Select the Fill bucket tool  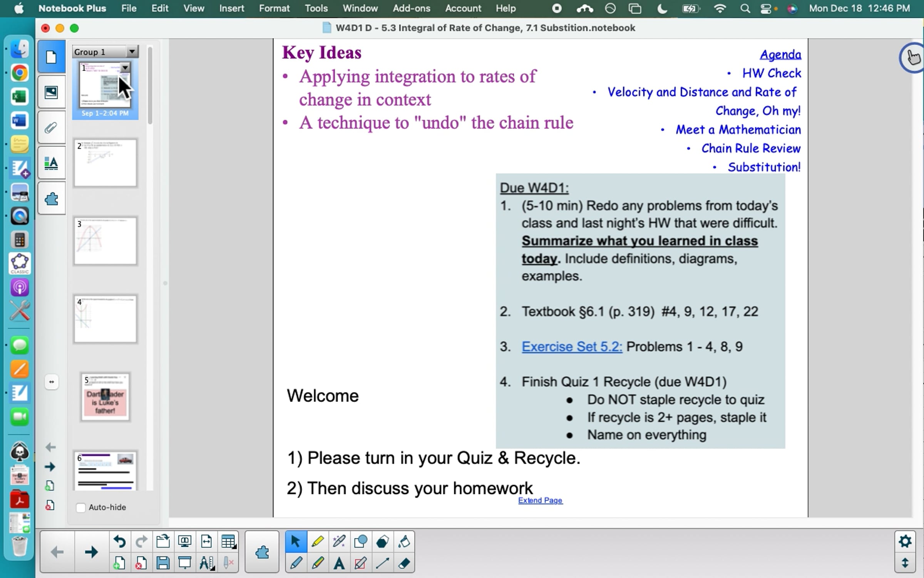404,541
